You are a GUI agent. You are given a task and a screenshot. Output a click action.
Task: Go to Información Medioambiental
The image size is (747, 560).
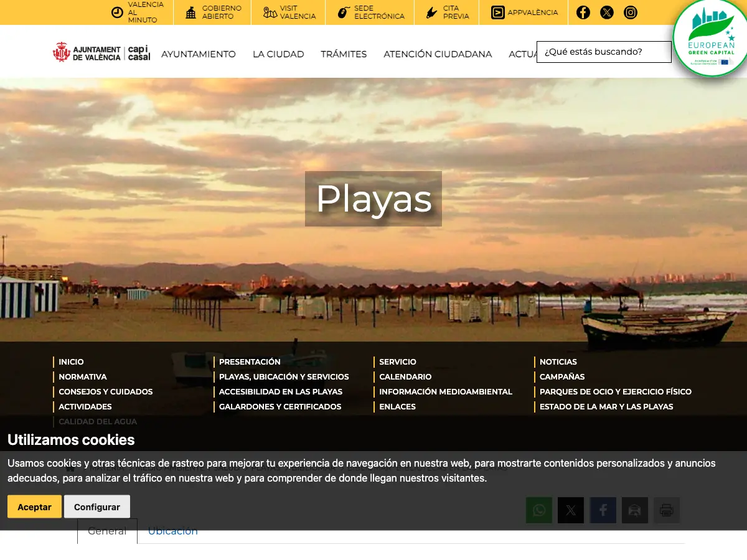[x=446, y=391]
